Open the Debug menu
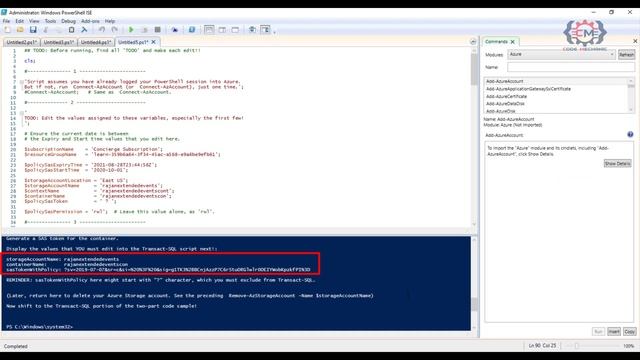 [68, 21]
